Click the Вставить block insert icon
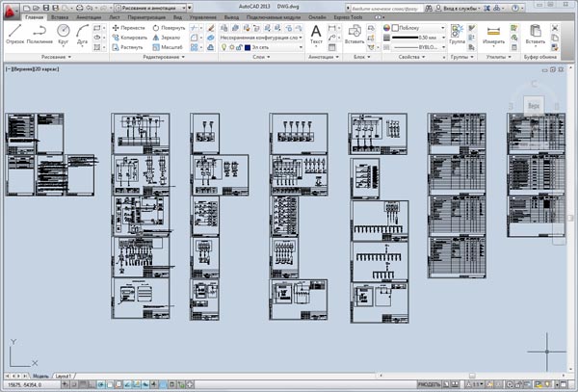Viewport: 578px width, 392px height. pyautogui.click(x=354, y=34)
